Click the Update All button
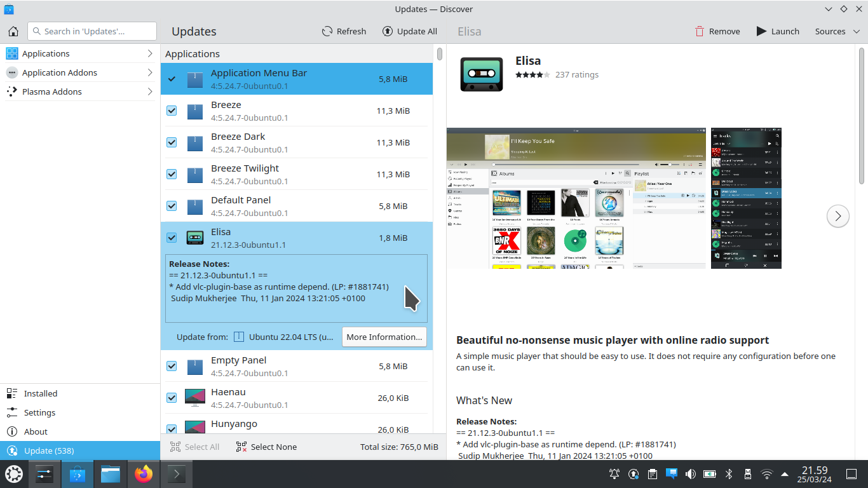868x488 pixels. click(410, 31)
